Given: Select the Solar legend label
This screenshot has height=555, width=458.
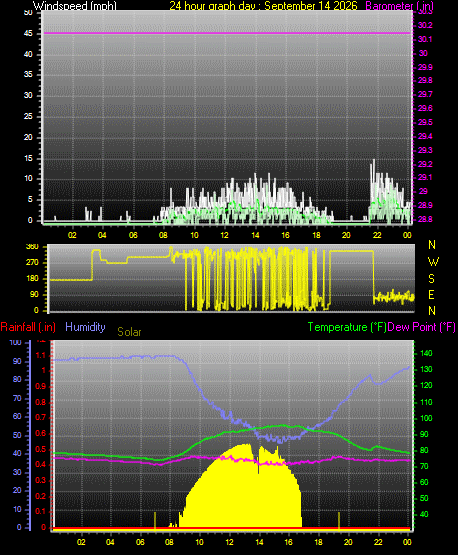Looking at the screenshot, I should point(129,332).
